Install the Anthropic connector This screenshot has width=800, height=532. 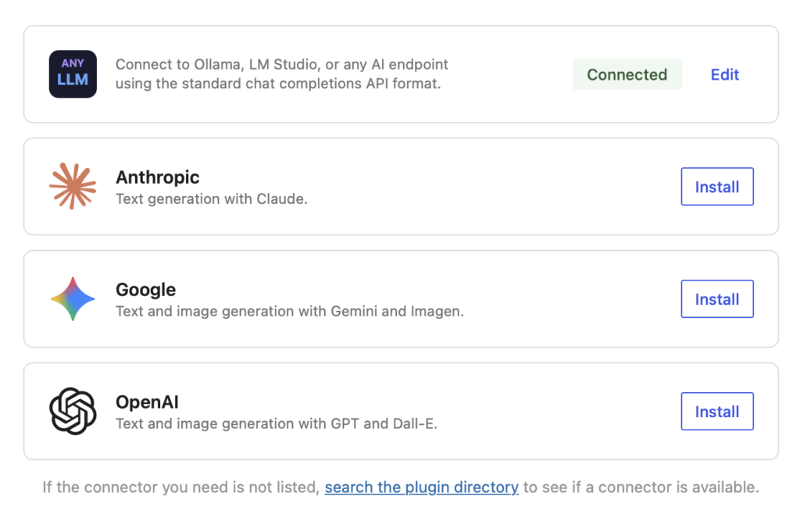pos(716,187)
